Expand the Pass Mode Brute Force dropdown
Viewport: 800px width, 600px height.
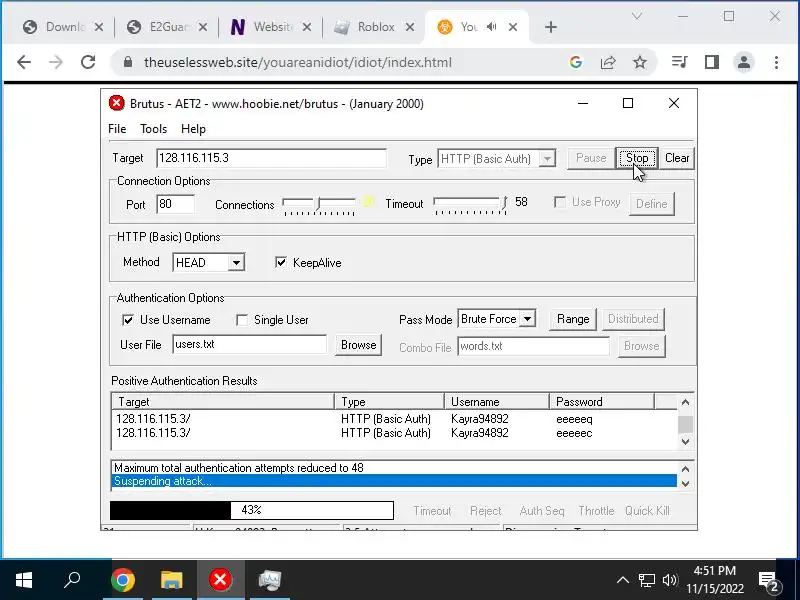tap(528, 319)
